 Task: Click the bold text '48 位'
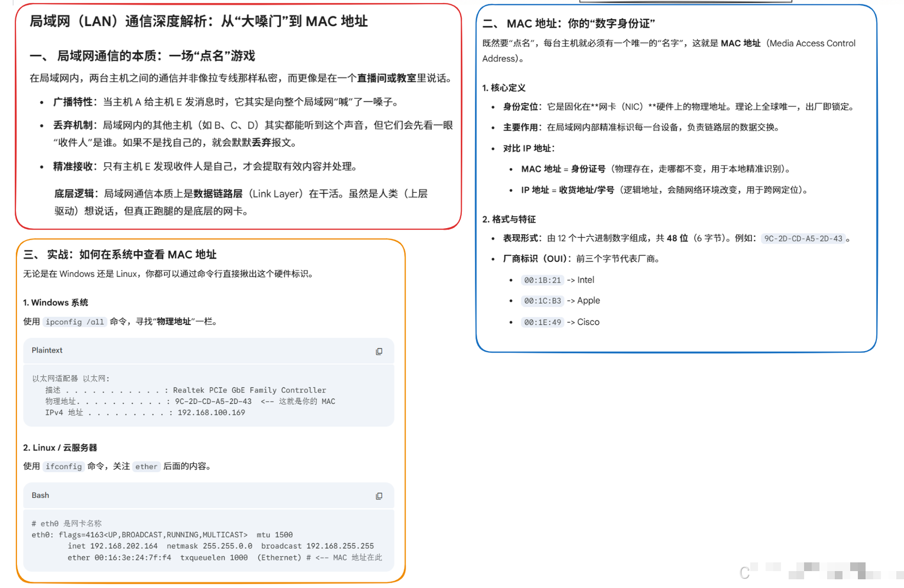[677, 238]
